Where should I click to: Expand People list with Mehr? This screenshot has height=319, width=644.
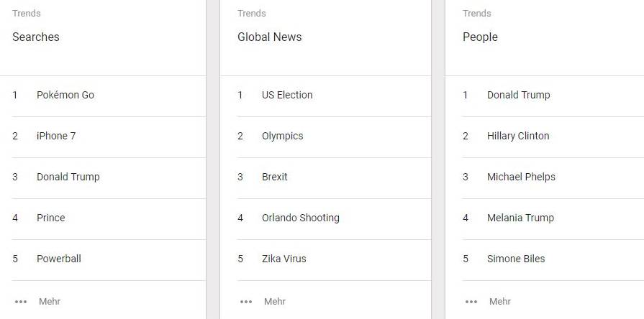tap(500, 301)
